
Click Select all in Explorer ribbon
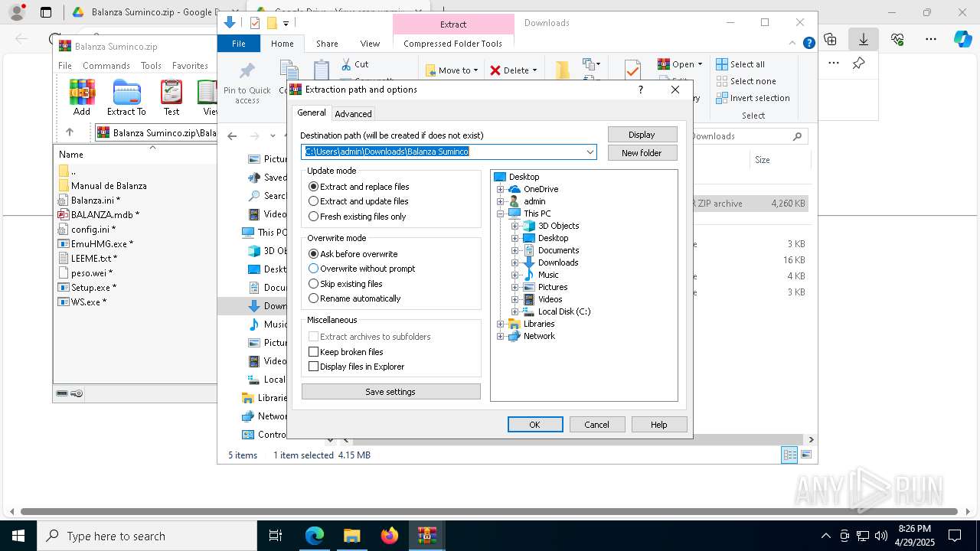(740, 64)
